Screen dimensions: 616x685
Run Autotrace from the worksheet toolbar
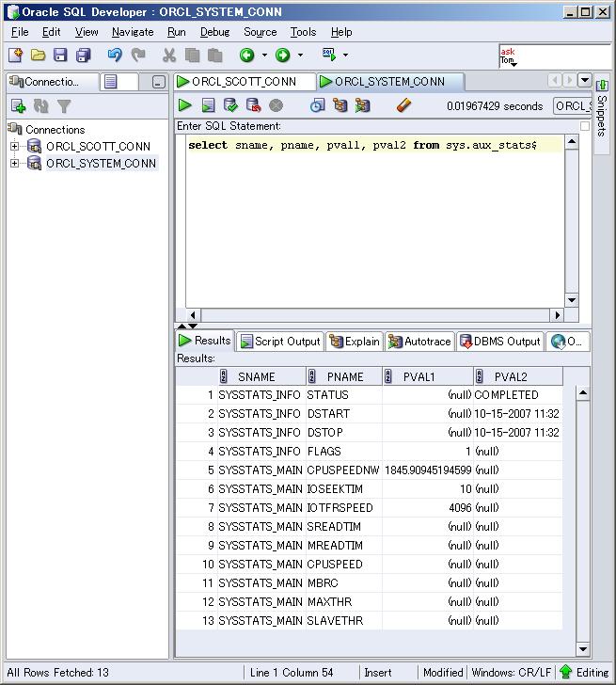click(362, 105)
